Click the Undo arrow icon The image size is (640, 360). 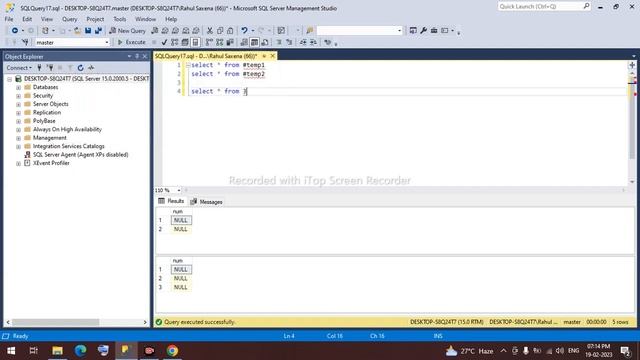244,31
